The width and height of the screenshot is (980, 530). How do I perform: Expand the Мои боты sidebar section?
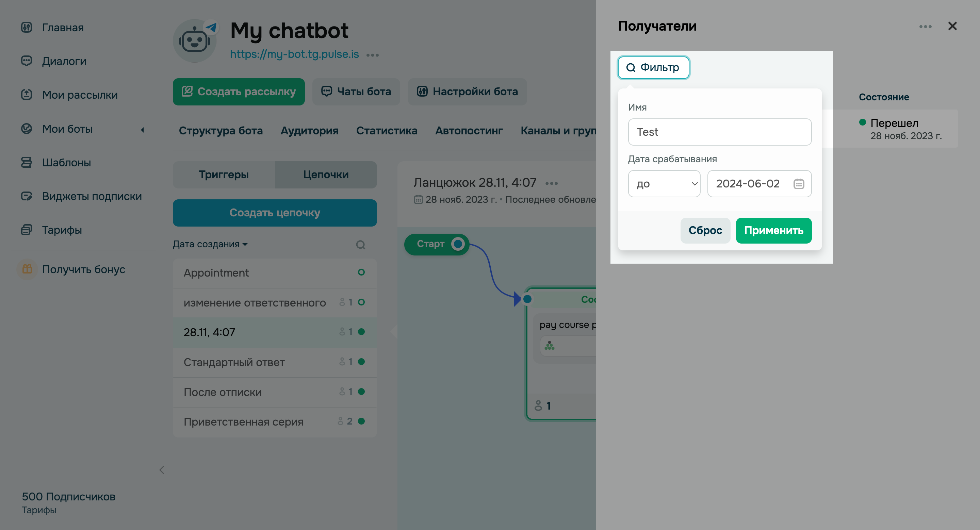[x=143, y=129]
